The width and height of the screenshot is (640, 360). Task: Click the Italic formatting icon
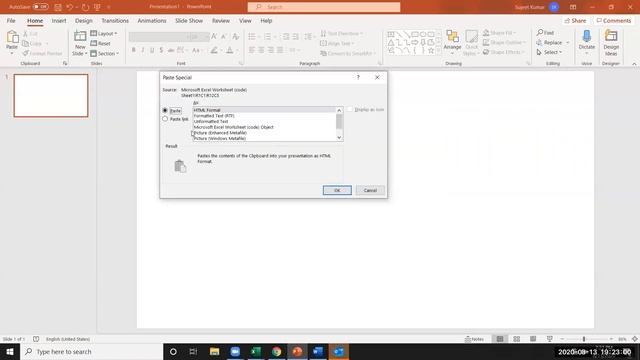pyautogui.click(x=142, y=50)
